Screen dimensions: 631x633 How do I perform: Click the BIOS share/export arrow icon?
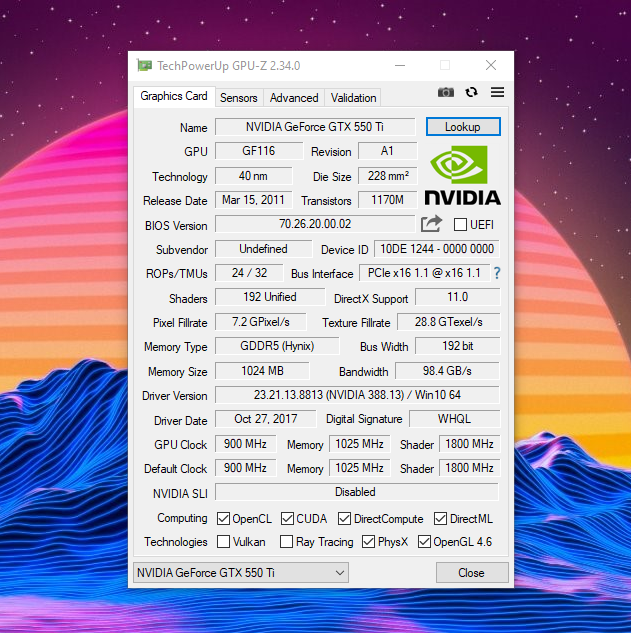(431, 224)
